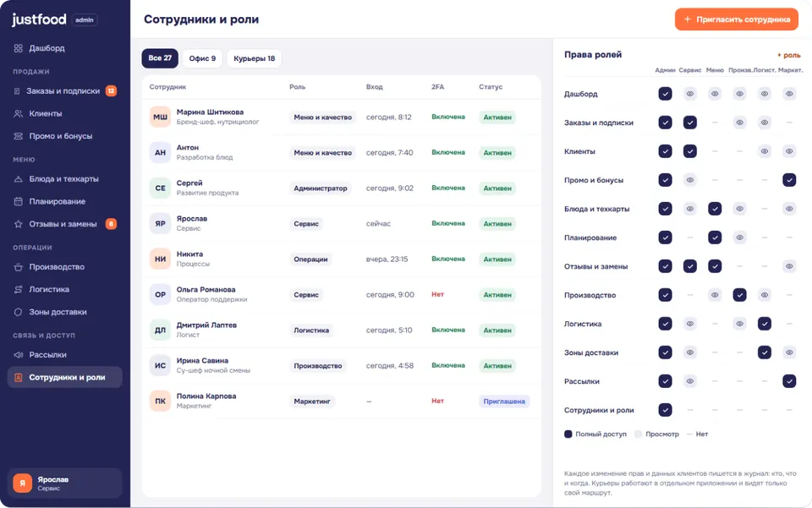
Task: Click the justfood logo
Action: [x=40, y=19]
